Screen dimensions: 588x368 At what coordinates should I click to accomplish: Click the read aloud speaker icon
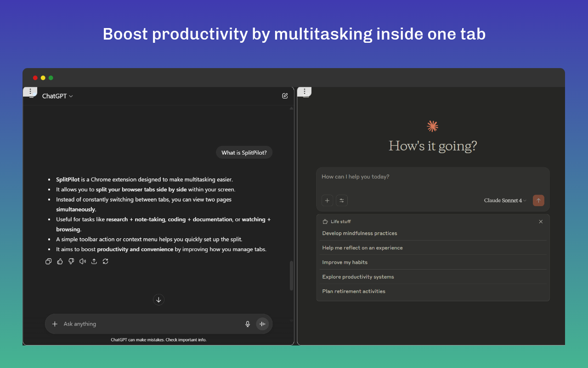pyautogui.click(x=83, y=261)
